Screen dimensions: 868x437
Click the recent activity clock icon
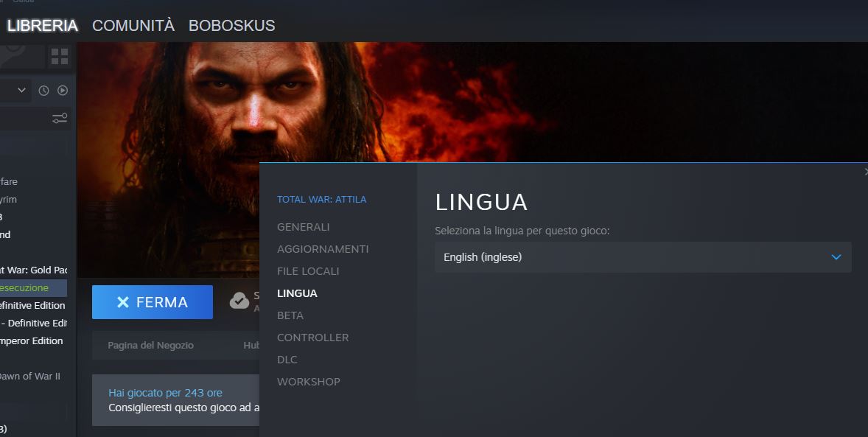tap(43, 91)
